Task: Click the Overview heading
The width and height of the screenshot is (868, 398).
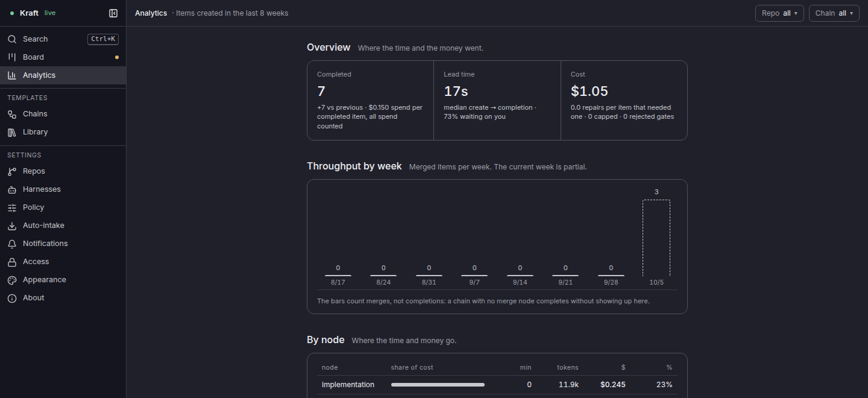Action: [x=329, y=48]
